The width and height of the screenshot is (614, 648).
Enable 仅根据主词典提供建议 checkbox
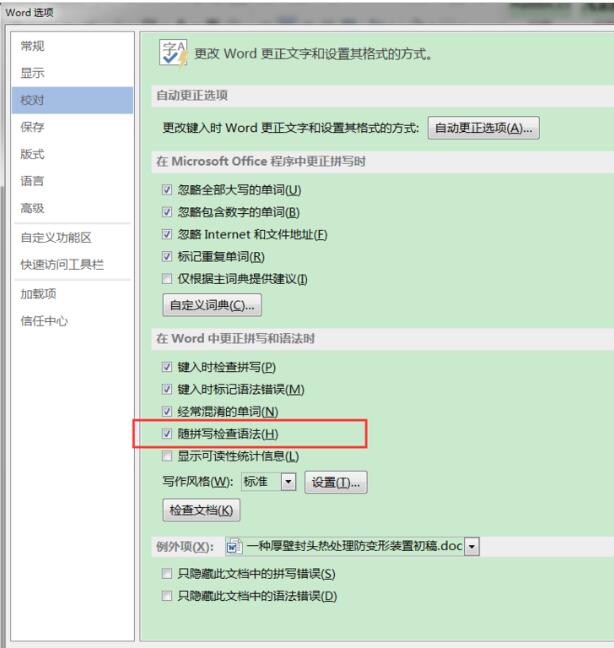167,279
